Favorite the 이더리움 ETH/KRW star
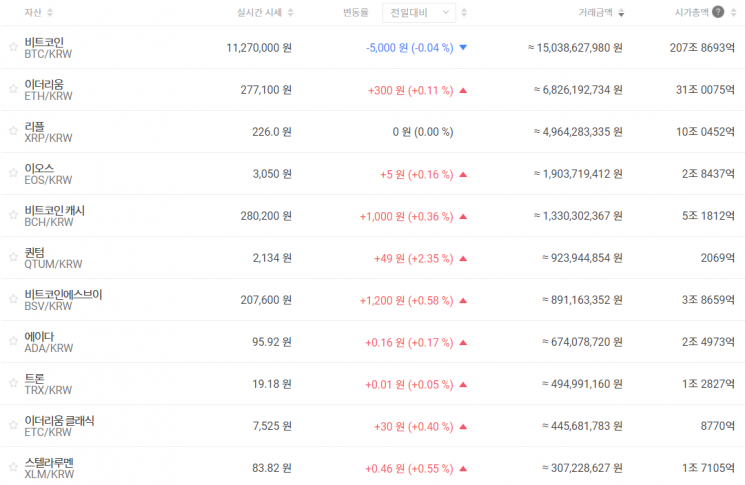The height and width of the screenshot is (485, 745). 13,88
